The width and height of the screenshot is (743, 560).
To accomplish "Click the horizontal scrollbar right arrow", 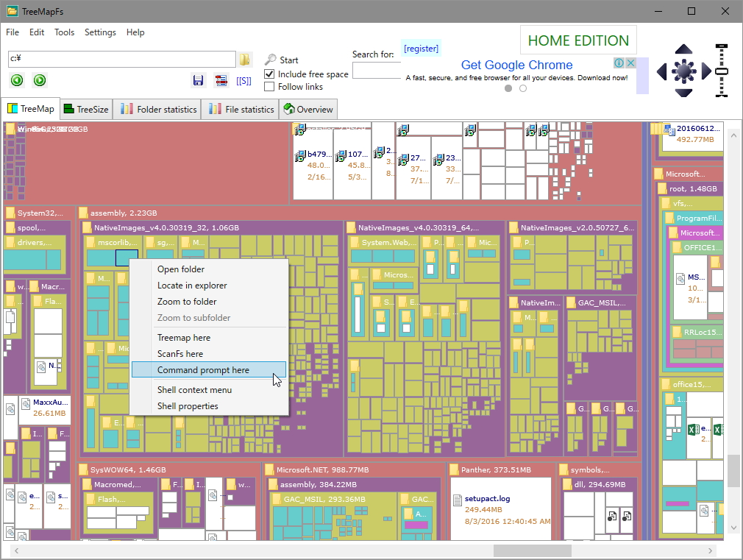I will click(710, 550).
